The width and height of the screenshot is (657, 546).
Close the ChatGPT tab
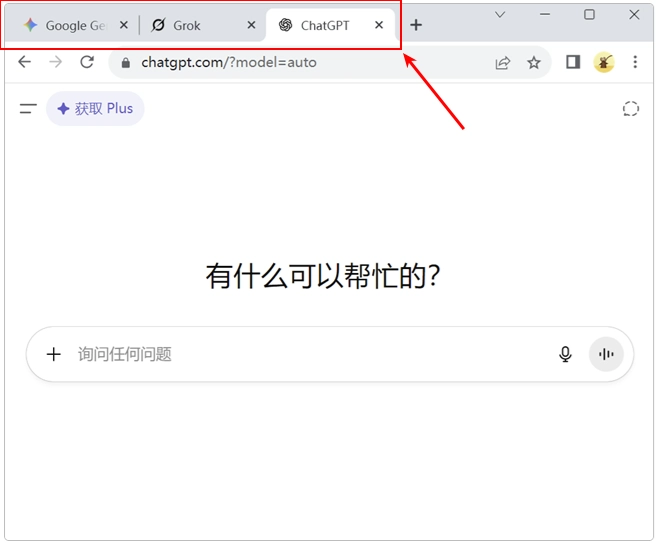click(379, 25)
